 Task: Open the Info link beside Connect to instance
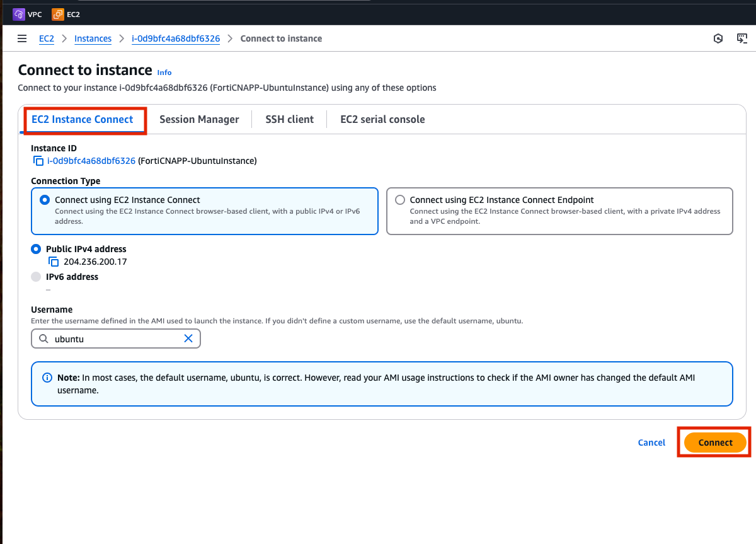click(164, 72)
